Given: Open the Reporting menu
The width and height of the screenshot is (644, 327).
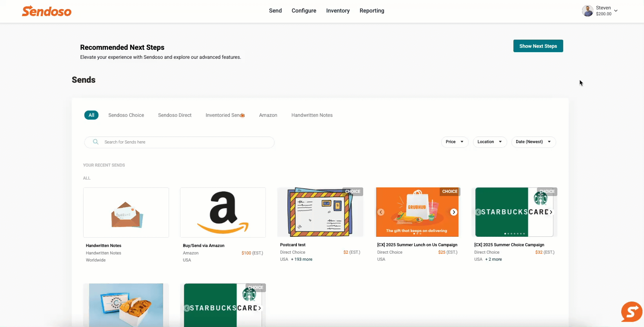Looking at the screenshot, I should [372, 11].
